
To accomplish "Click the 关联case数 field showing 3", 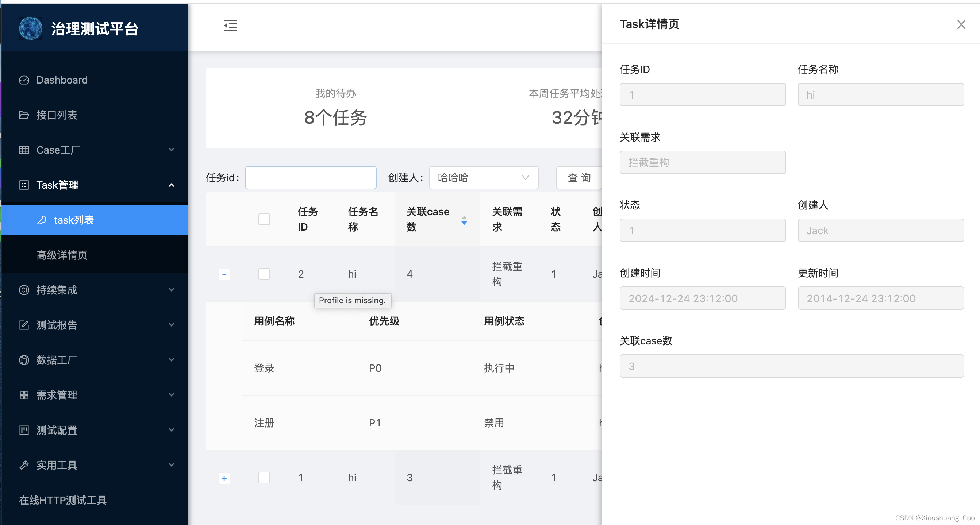I will [792, 366].
